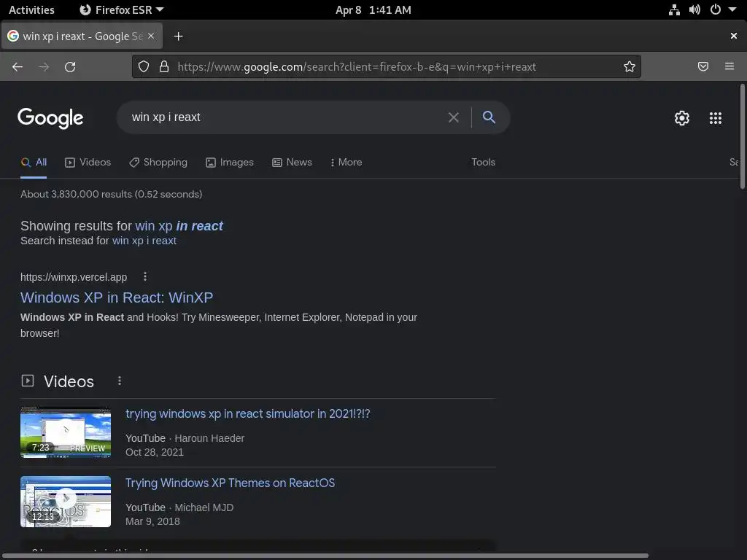Switch to the Videos tab
Screen dimensions: 747x560
(x=88, y=163)
